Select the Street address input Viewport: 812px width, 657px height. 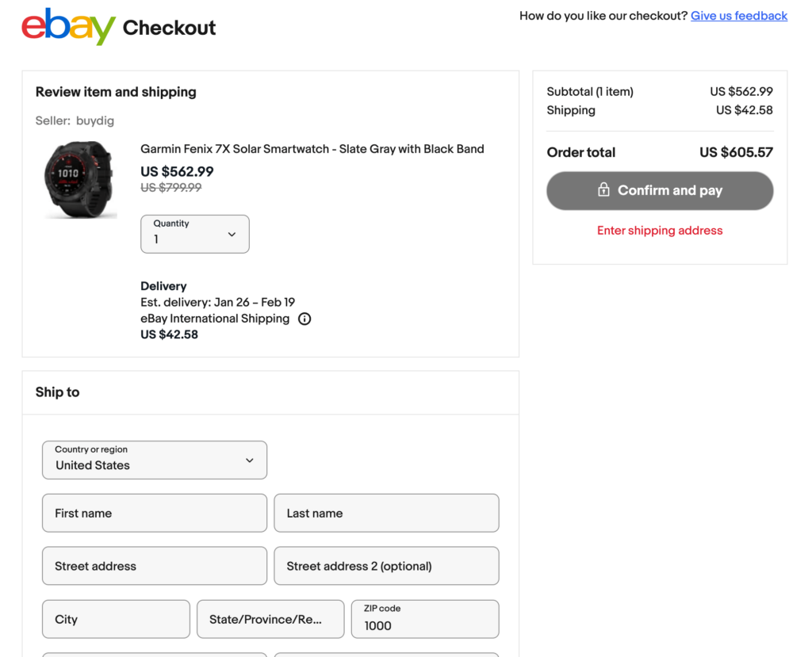[154, 566]
